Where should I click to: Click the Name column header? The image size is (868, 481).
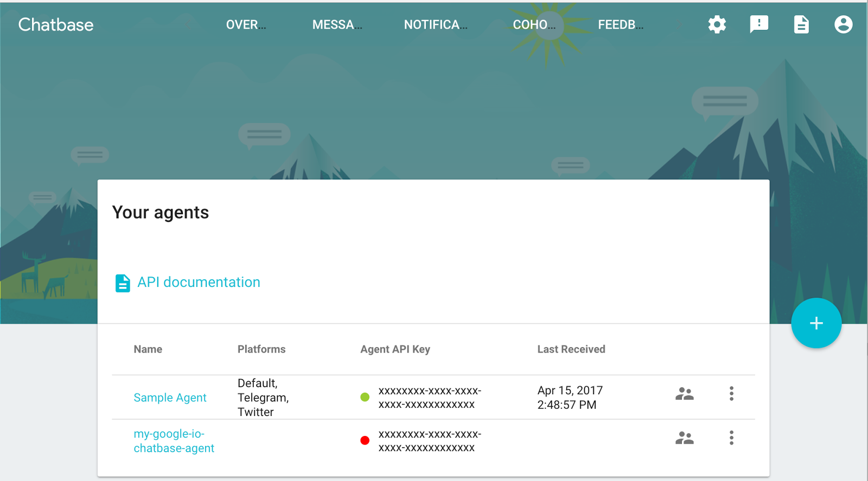point(148,349)
